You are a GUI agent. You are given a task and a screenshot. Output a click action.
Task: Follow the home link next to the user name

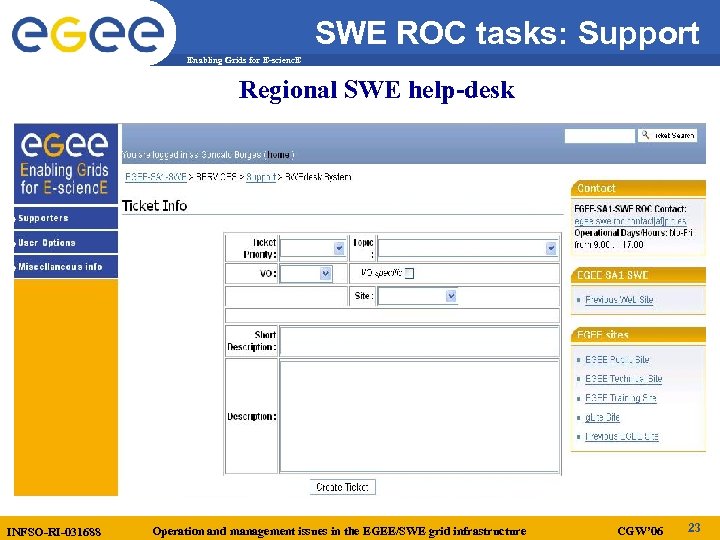tap(279, 155)
